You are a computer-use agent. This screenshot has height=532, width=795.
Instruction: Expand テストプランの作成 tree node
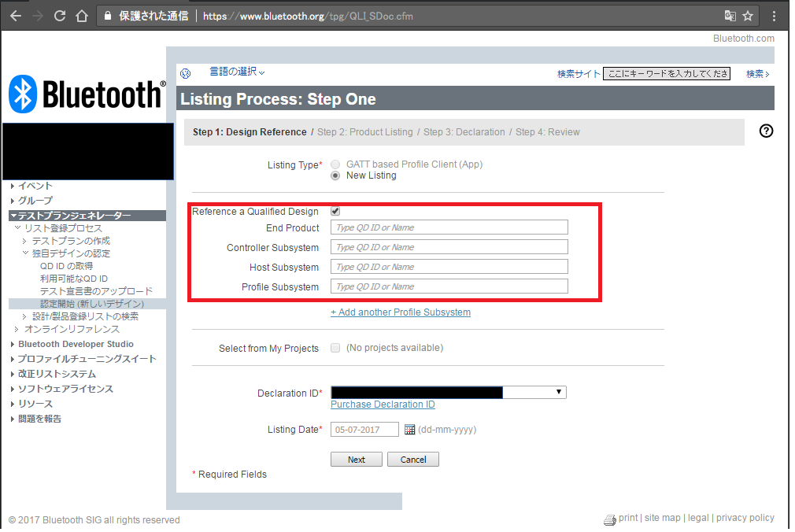tap(24, 242)
